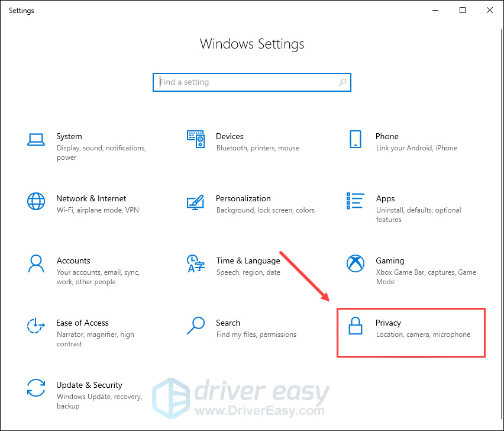The height and width of the screenshot is (431, 504).
Task: Go to Update & Security text link
Action: (x=89, y=385)
